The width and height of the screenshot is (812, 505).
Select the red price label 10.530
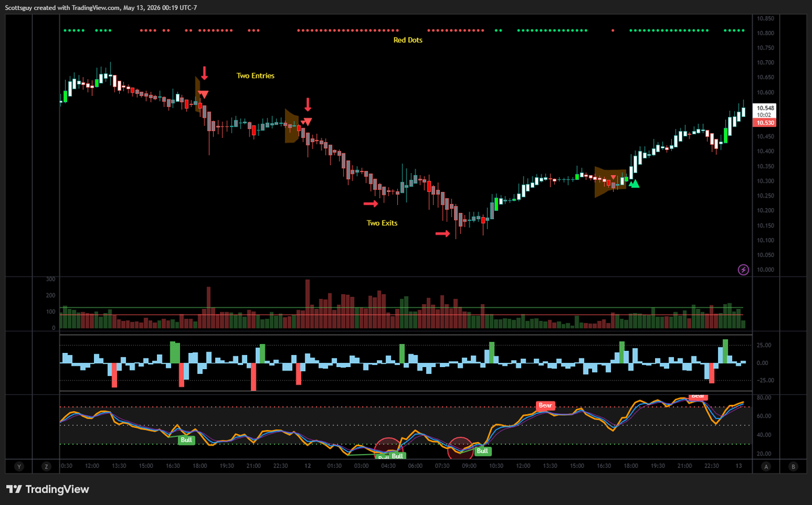[x=765, y=123]
